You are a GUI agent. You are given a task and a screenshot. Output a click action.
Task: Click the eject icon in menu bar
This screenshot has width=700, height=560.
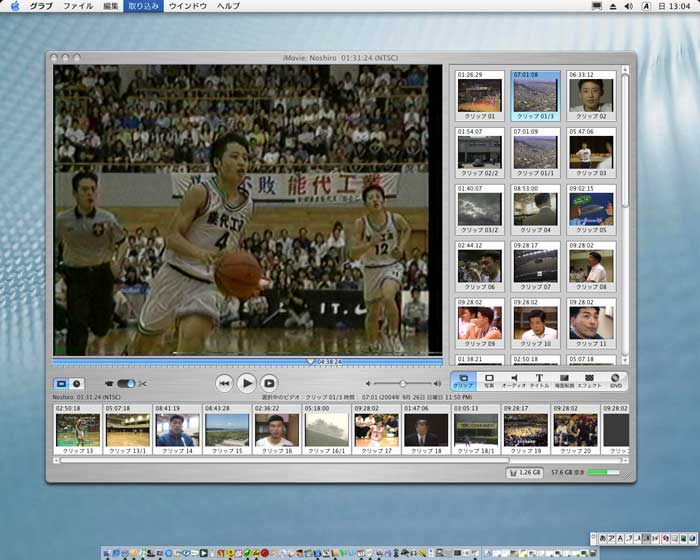[612, 6]
